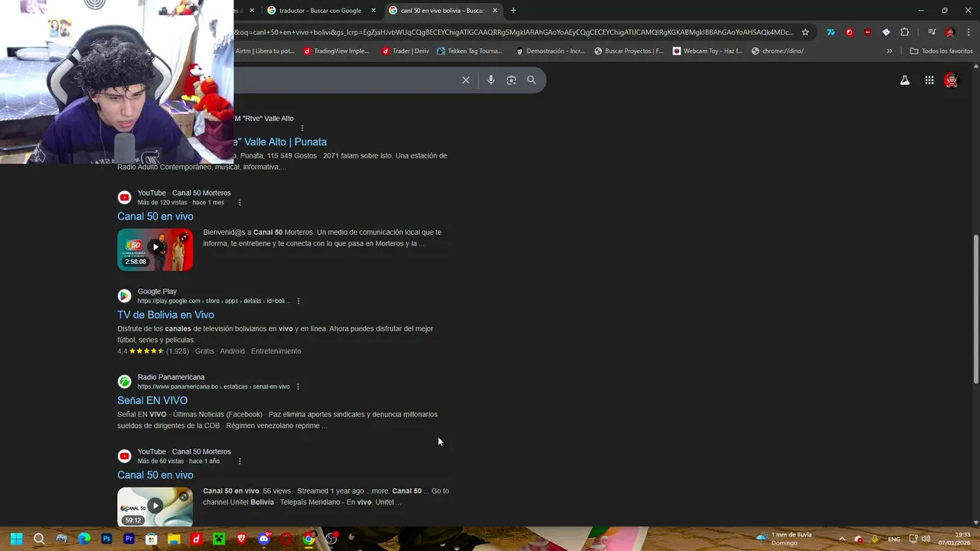Screen dimensions: 980x551
Task: Switch to Chrome in taskbar
Action: pyautogui.click(x=309, y=539)
